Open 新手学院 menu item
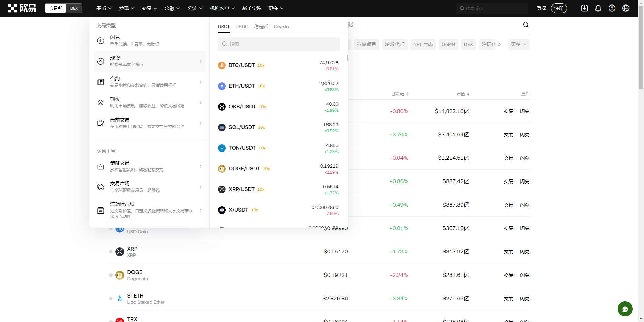Image resolution: width=644 pixels, height=322 pixels. point(252,8)
